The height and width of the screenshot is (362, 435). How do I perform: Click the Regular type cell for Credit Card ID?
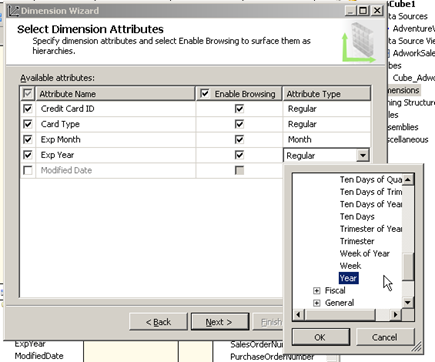pyautogui.click(x=327, y=109)
